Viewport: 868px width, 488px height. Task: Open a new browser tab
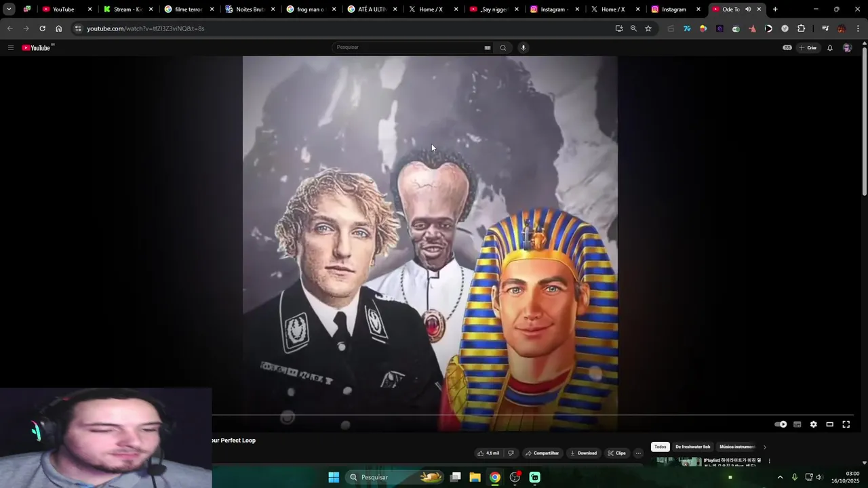point(775,9)
